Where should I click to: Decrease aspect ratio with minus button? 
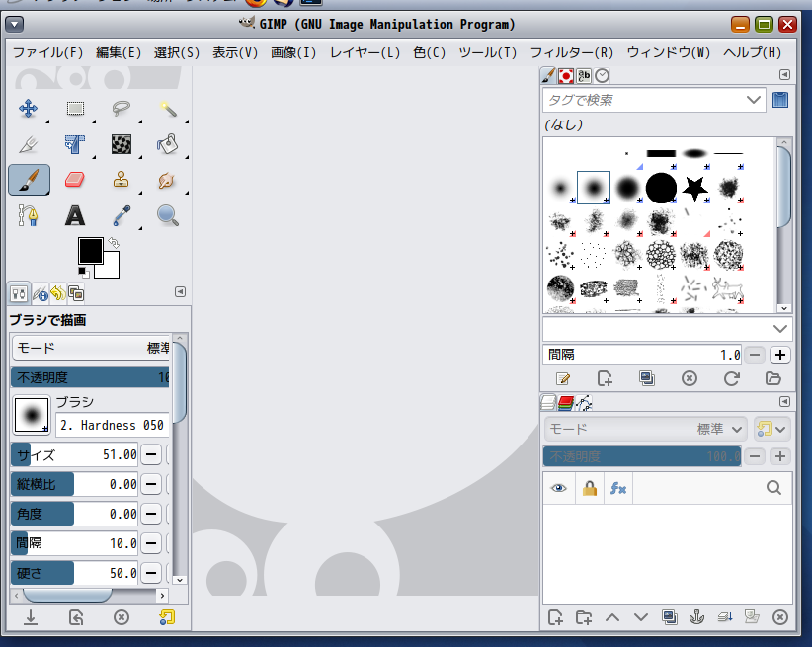point(151,484)
